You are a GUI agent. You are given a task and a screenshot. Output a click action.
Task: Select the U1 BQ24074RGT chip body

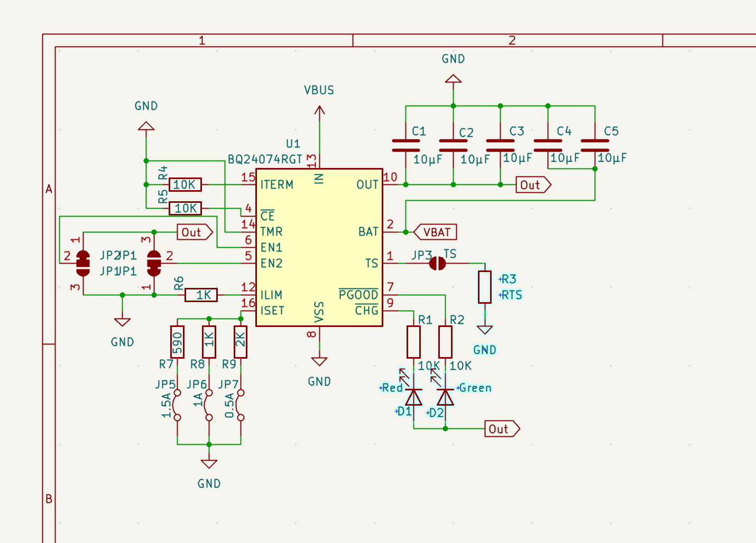pyautogui.click(x=319, y=247)
